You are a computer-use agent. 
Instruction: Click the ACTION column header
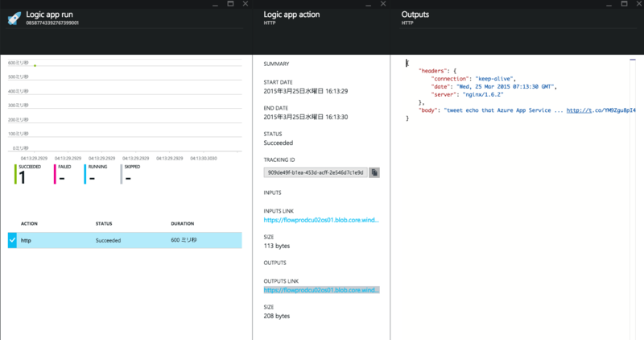29,224
